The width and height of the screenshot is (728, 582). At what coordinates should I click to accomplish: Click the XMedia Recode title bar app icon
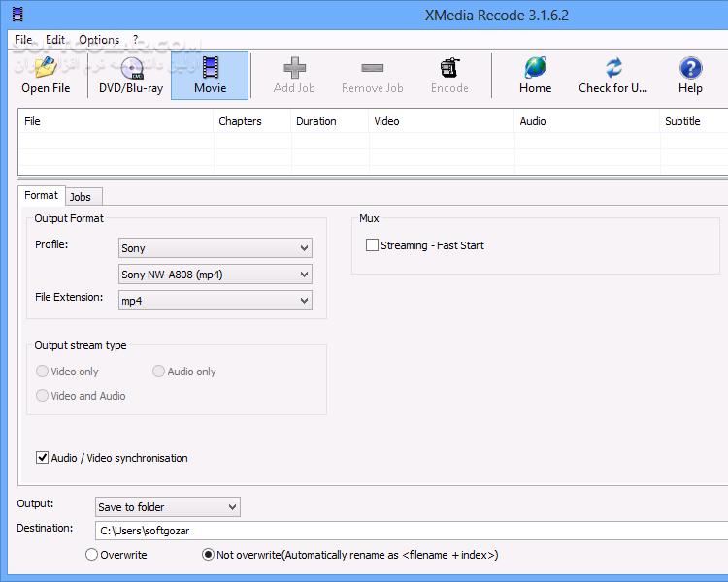(x=17, y=15)
